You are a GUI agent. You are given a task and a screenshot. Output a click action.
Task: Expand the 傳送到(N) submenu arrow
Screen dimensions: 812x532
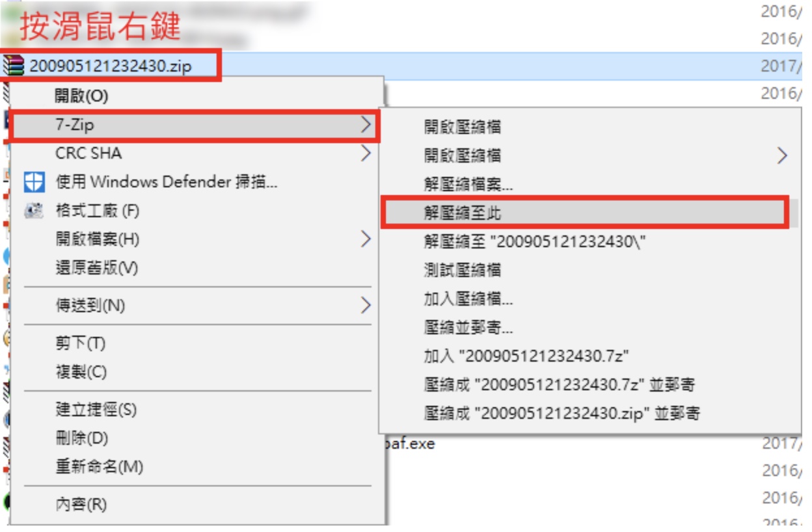pyautogui.click(x=366, y=305)
